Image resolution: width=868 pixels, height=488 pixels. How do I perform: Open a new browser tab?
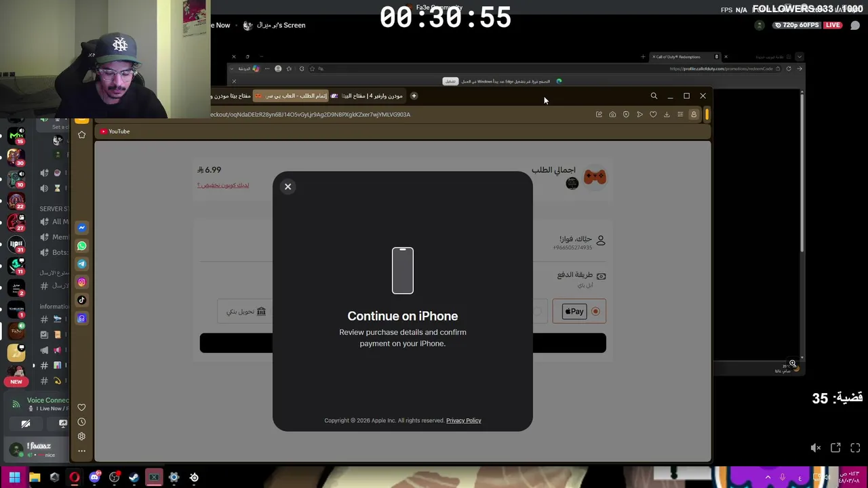coord(414,96)
